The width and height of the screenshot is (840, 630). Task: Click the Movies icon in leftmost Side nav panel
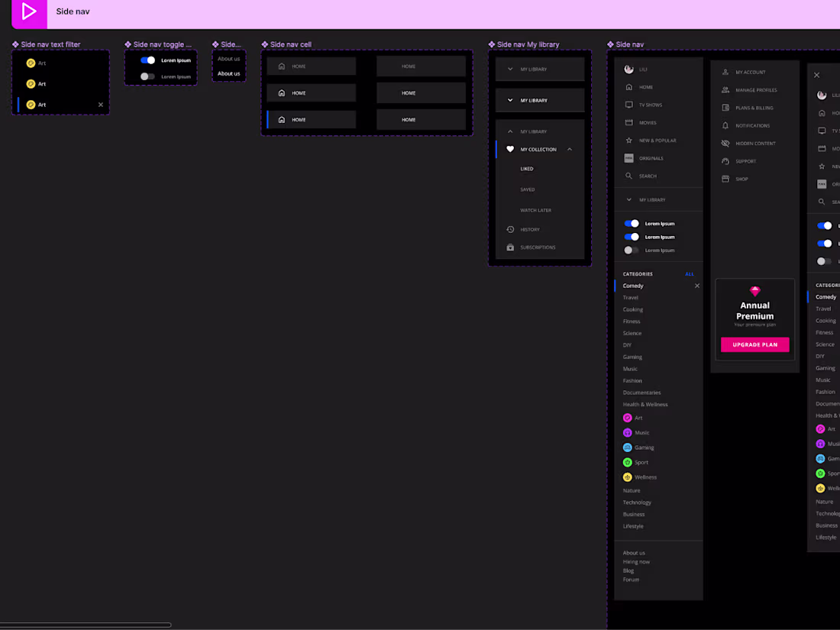point(629,123)
